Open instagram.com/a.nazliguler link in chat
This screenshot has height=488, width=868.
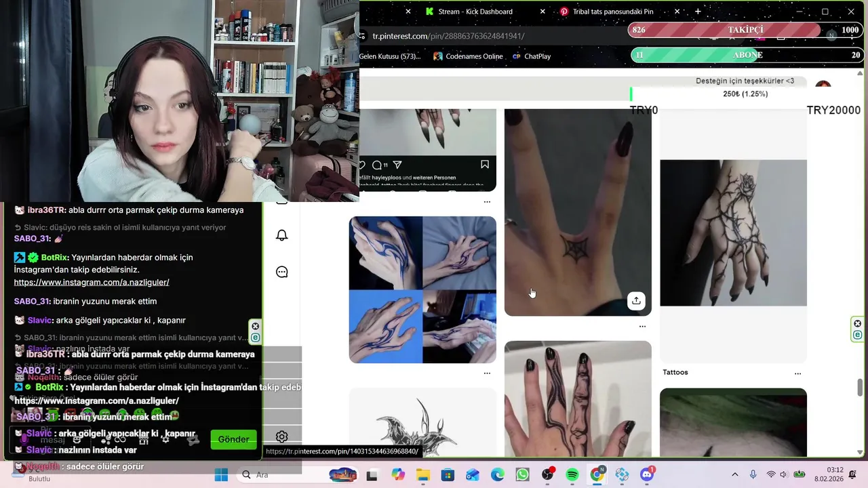92,282
